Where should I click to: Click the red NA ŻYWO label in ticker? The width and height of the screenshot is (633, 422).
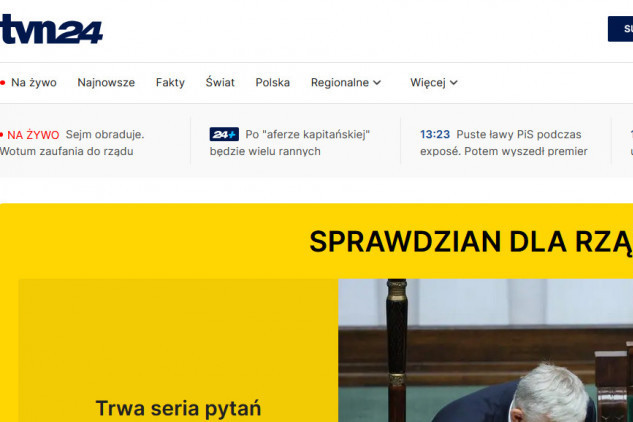pyautogui.click(x=33, y=134)
